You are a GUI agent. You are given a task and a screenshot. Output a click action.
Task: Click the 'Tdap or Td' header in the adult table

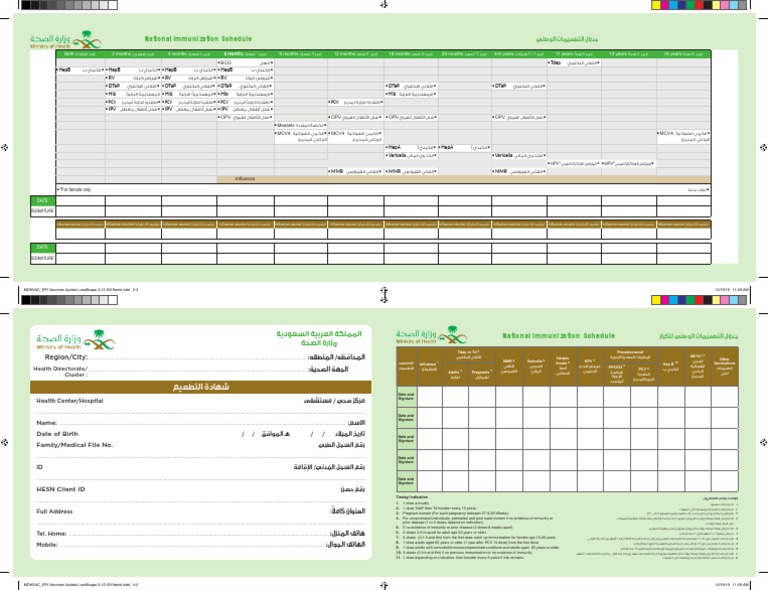pos(469,354)
